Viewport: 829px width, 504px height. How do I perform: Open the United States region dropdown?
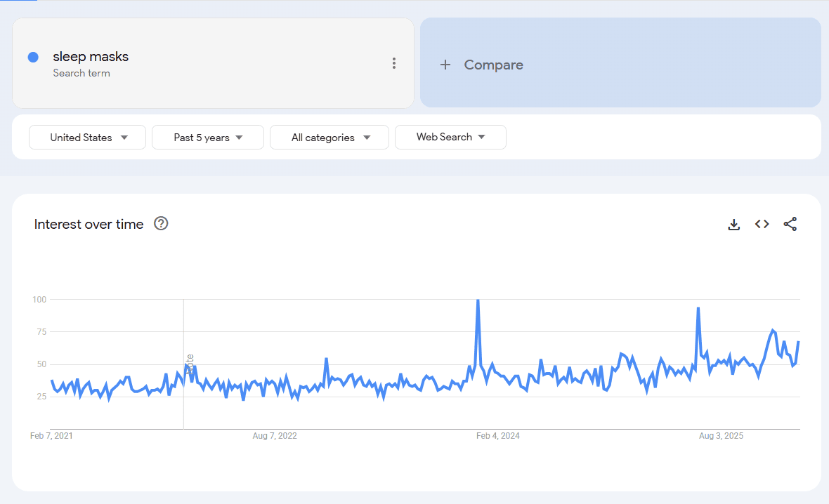click(87, 137)
